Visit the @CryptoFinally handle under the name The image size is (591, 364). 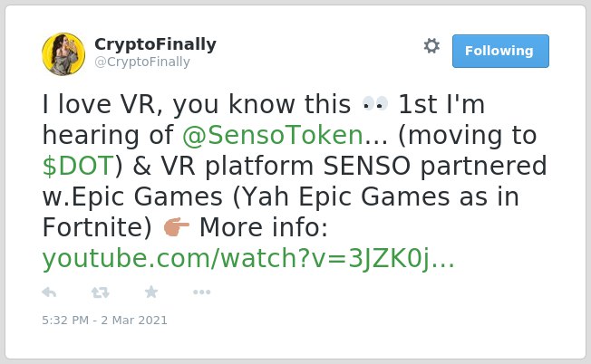pos(142,62)
